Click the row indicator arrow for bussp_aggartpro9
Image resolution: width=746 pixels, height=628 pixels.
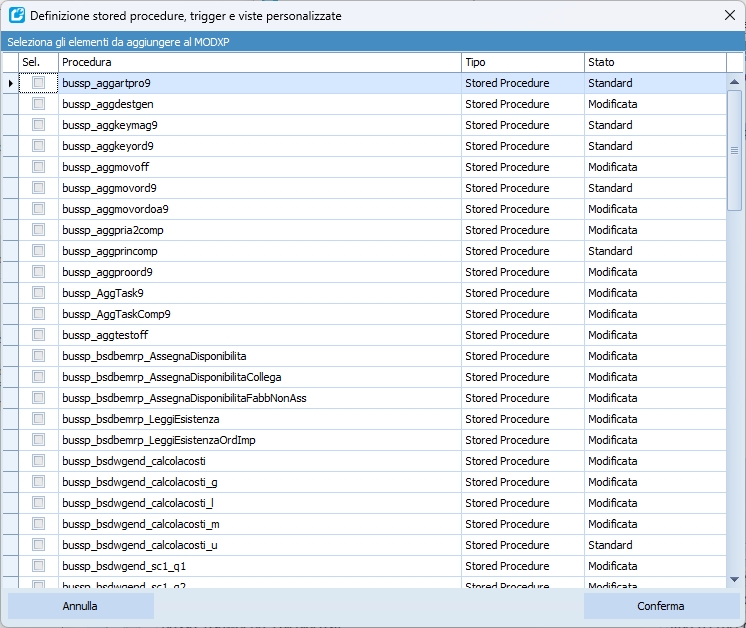pos(10,83)
